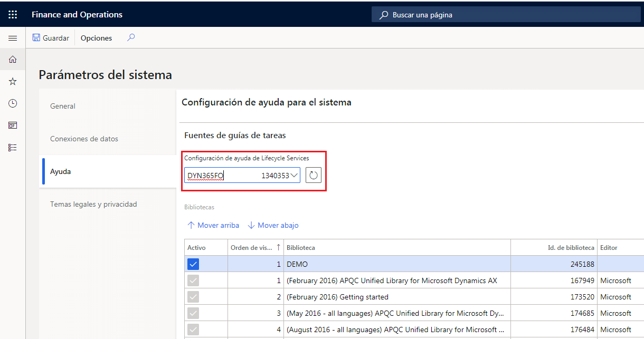
Task: Select the (May 2016 - all languages) row
Action: [x=397, y=313]
